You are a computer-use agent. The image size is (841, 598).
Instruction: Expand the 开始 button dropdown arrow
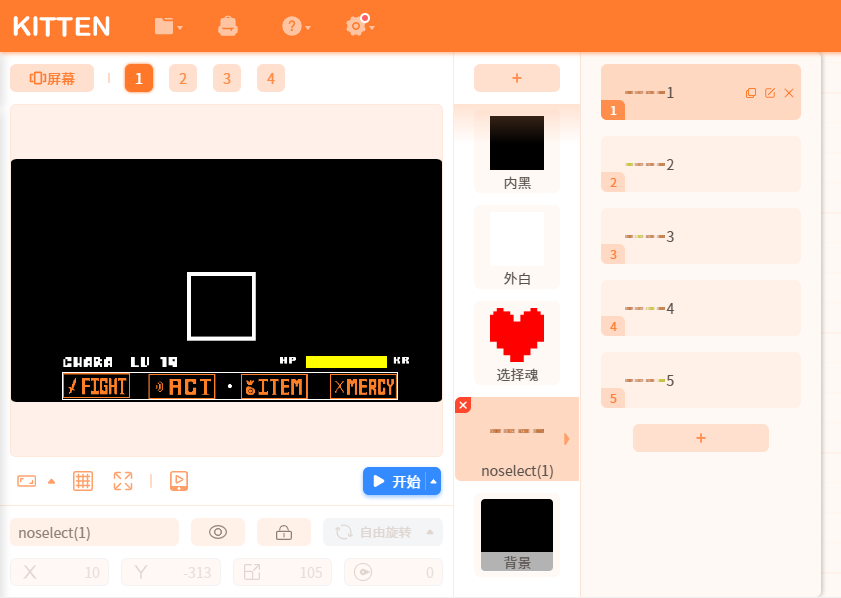click(433, 481)
